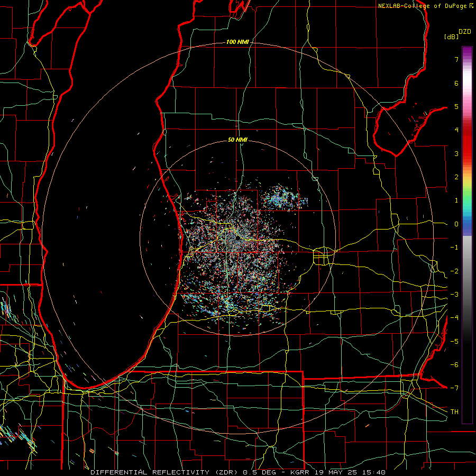Click the -5 value on color scale

point(454,342)
